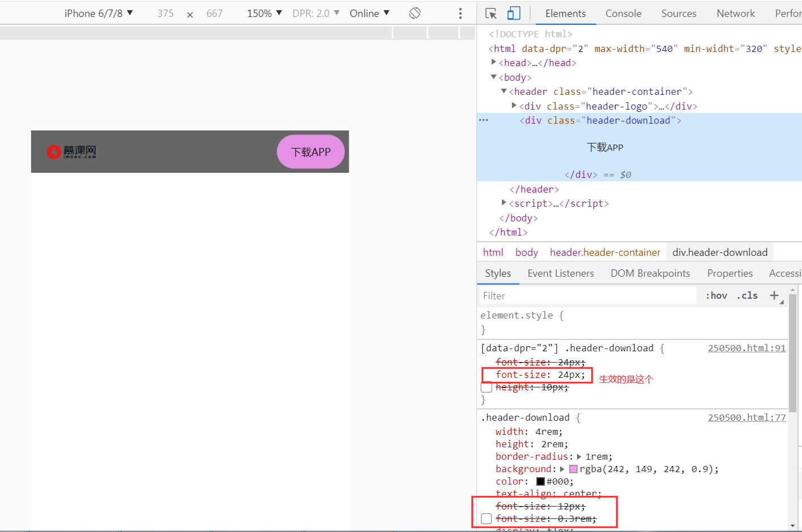The height and width of the screenshot is (532, 802).
Task: Switch to the Sources tab
Action: (679, 14)
